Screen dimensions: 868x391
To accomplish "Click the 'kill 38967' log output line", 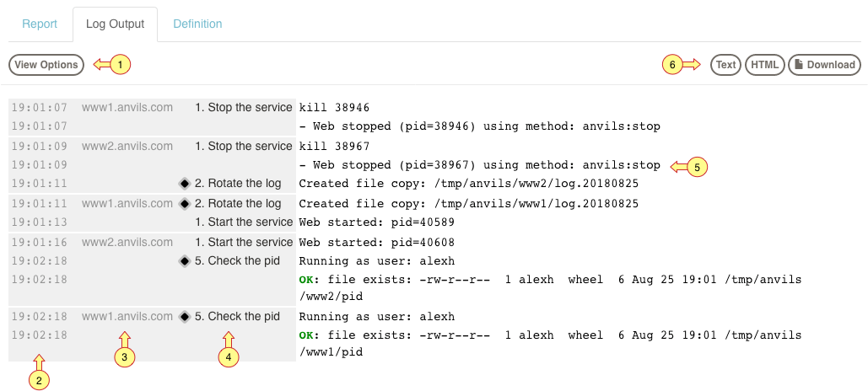I will 334,147.
